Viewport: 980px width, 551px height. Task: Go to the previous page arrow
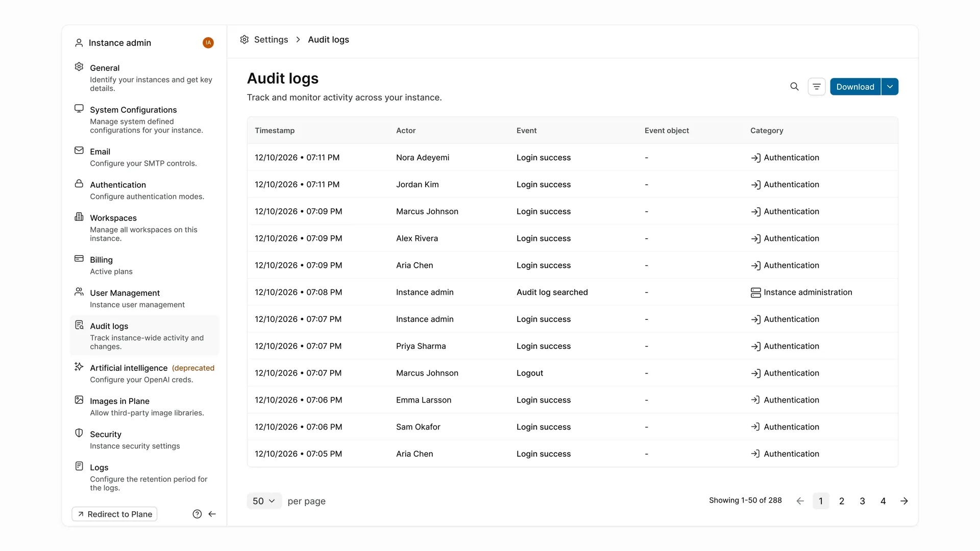point(800,501)
